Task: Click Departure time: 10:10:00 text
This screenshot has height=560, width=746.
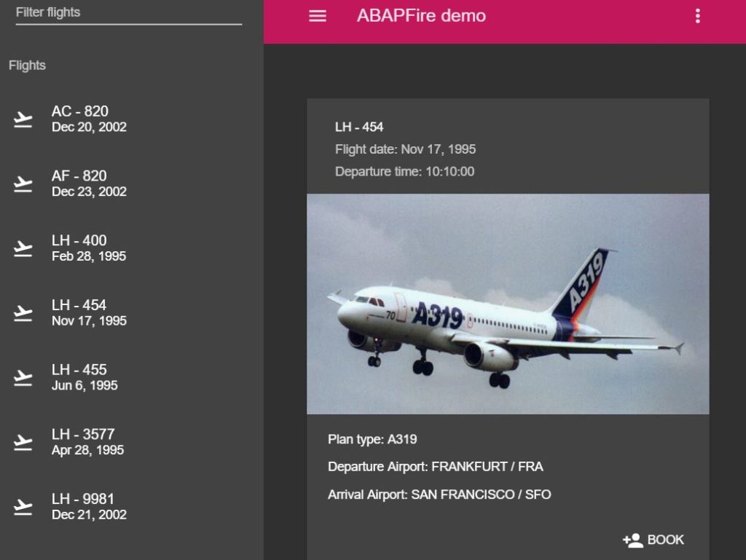Action: [404, 172]
